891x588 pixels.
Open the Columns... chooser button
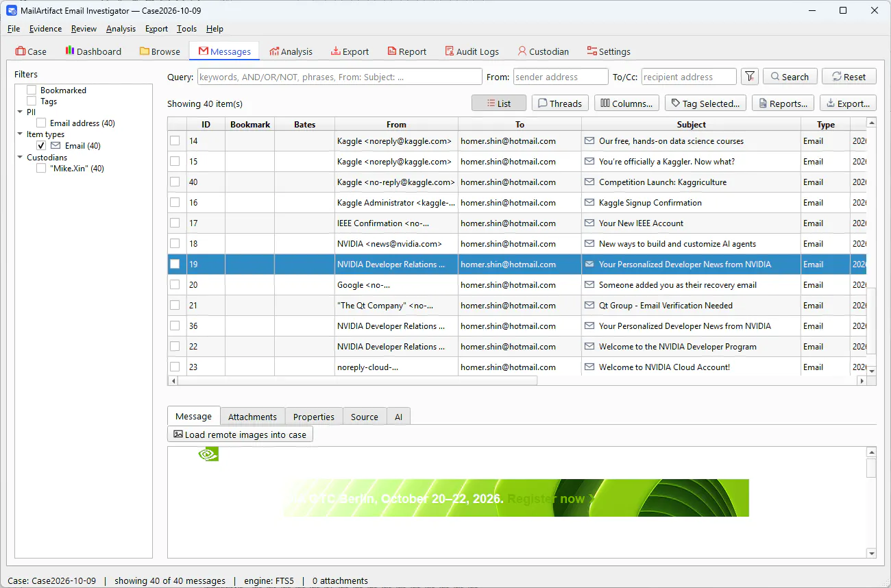pos(626,103)
